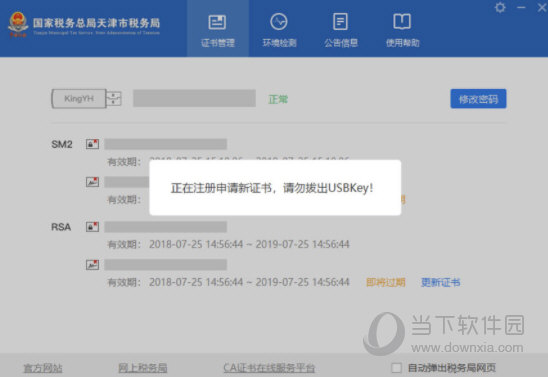The height and width of the screenshot is (377, 548).
Task: Open the 证书管理 tab
Action: 218,30
